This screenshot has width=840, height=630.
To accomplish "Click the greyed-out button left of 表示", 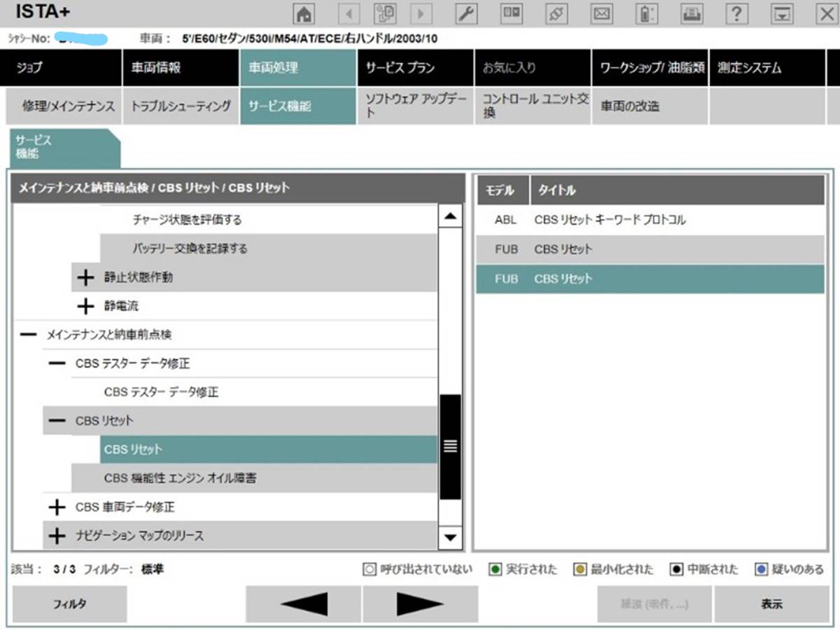I will pos(654,604).
